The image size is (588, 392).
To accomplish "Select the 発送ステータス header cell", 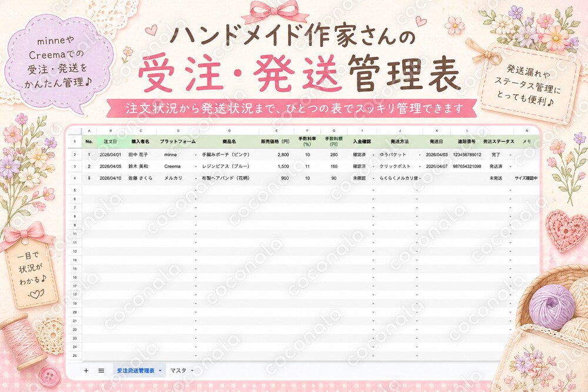I will click(x=499, y=142).
